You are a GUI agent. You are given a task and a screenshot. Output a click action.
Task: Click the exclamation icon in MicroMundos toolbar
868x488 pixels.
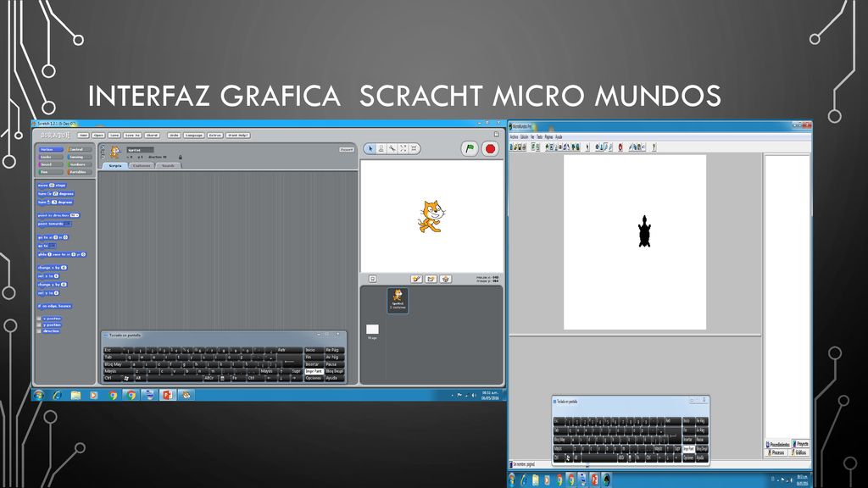(654, 147)
